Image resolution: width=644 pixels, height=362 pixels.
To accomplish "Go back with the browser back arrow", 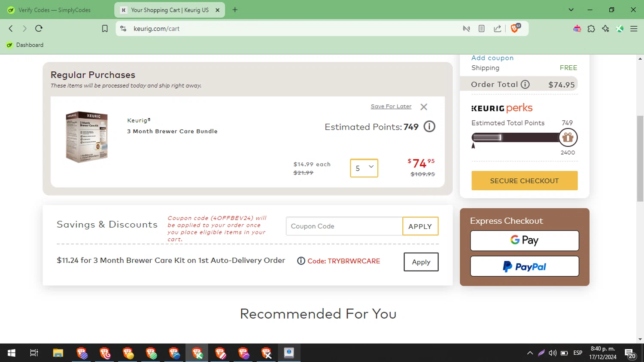I will (x=11, y=28).
